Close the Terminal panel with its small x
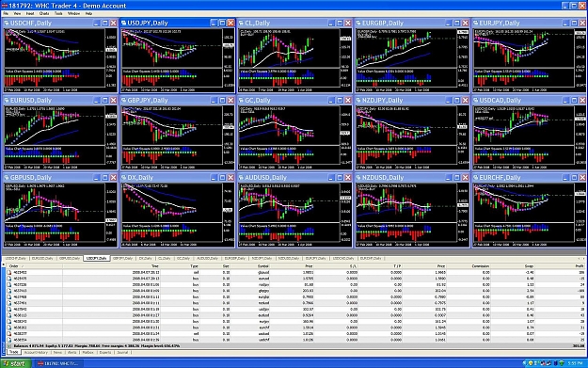Viewport: 588px width, 368px height. click(4, 264)
